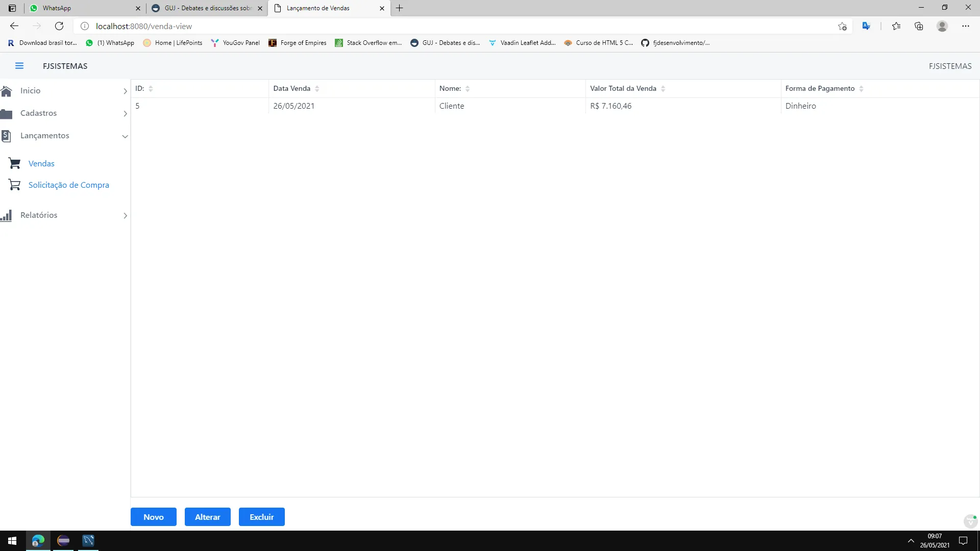Click the Lançamentos invoice icon
The image size is (980, 551).
coord(6,136)
